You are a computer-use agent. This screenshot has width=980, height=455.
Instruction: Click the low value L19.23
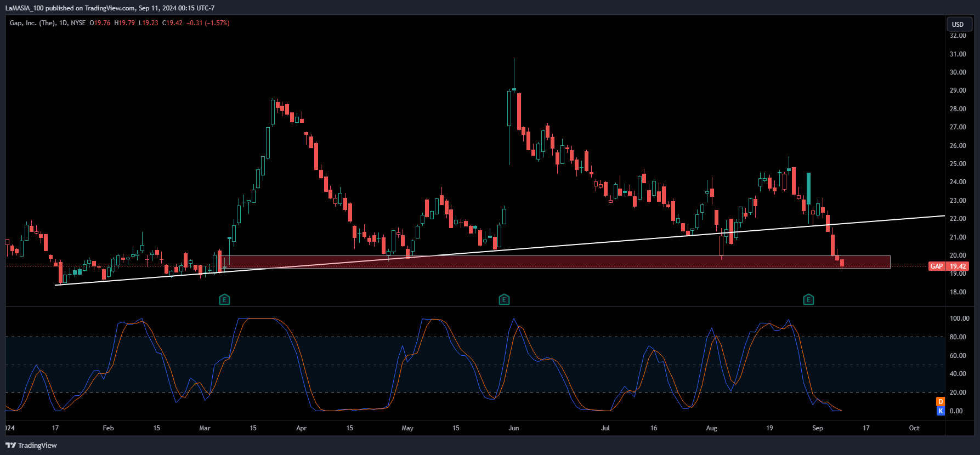[148, 23]
